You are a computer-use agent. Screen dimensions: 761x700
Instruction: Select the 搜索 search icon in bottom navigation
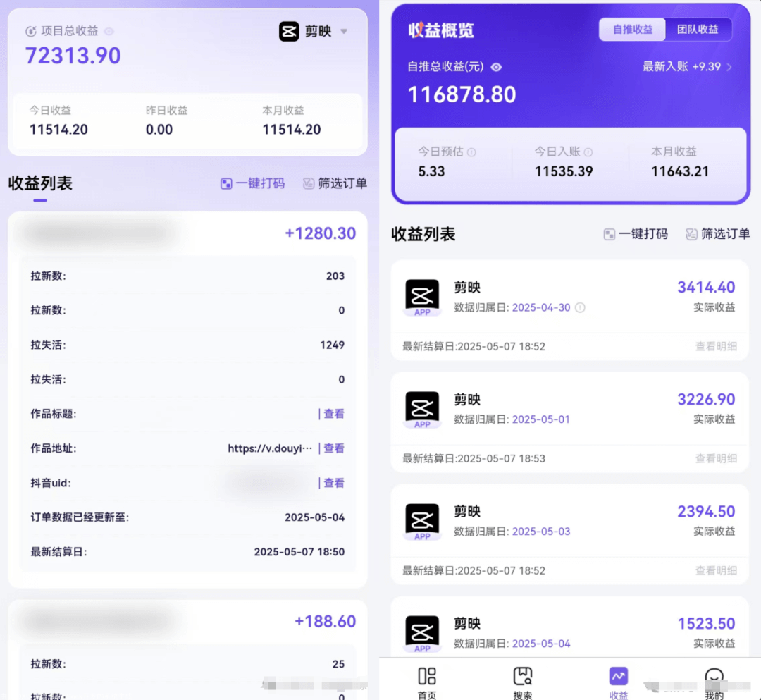click(523, 675)
